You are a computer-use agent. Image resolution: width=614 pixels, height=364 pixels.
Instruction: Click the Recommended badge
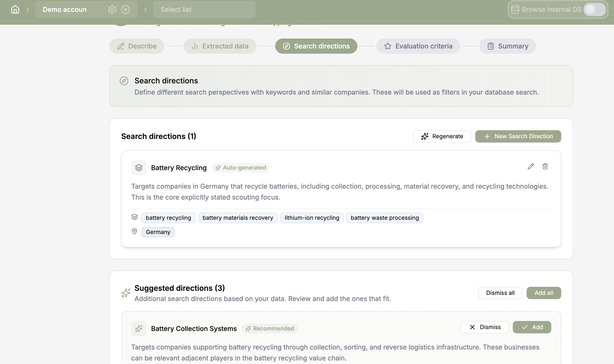270,329
